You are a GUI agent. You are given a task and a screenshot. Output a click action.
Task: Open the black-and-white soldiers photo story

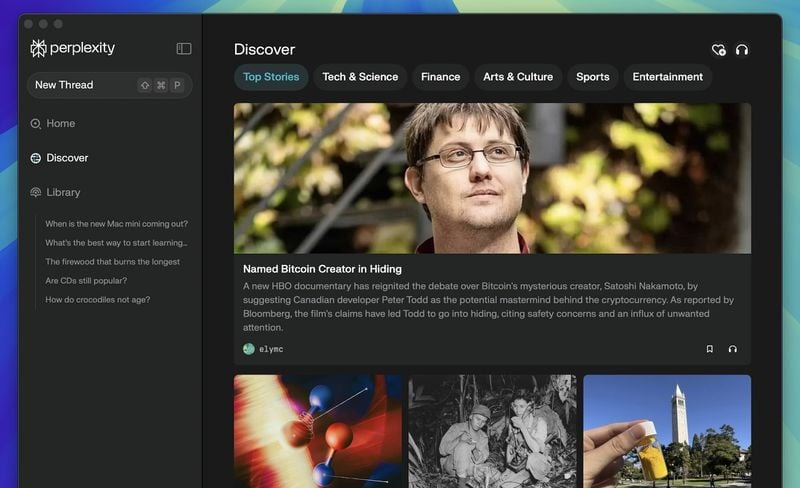pyautogui.click(x=492, y=431)
